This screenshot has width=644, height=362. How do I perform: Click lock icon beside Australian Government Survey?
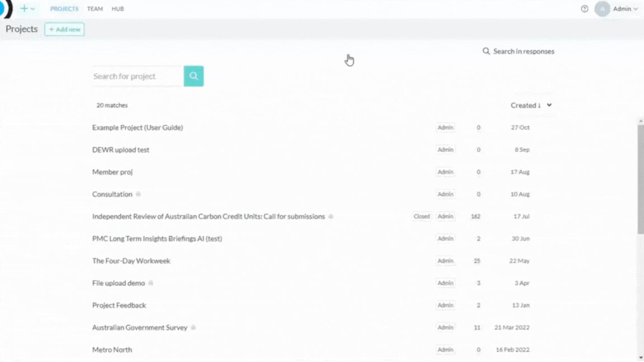point(193,327)
